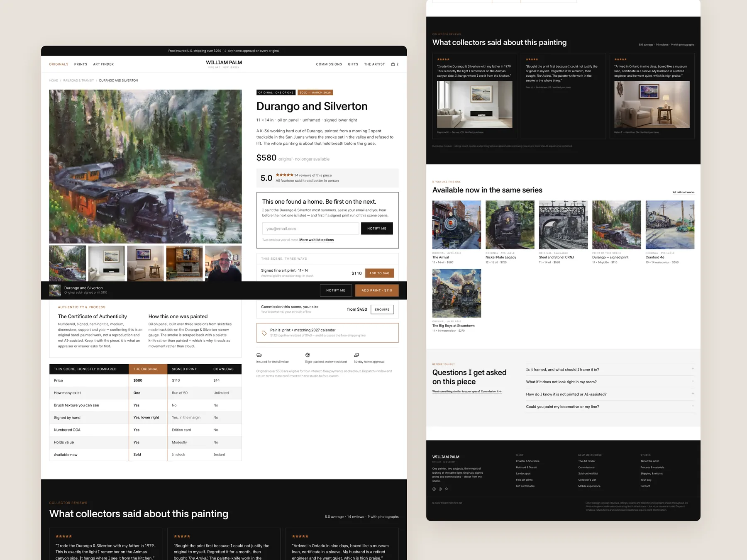Viewport: 747px width, 560px height.
Task: Click the five-star rating beside 5.0 score
Action: (284, 175)
